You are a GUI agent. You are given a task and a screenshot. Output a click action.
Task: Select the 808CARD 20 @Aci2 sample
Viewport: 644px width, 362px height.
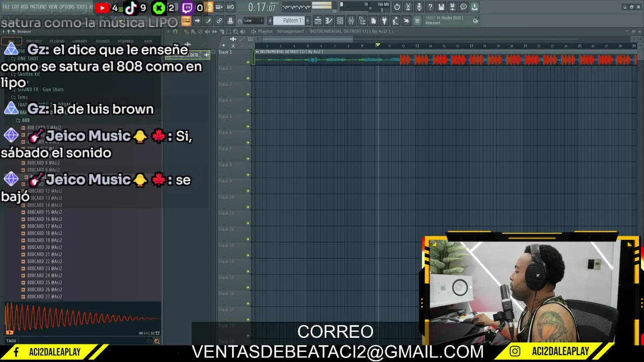pos(44,247)
